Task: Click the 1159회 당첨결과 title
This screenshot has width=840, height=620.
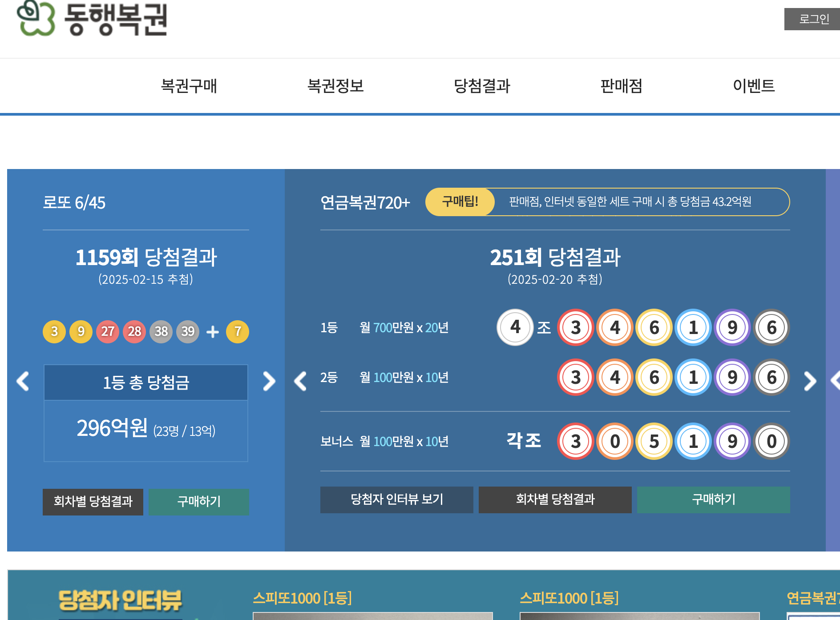Action: coord(146,258)
